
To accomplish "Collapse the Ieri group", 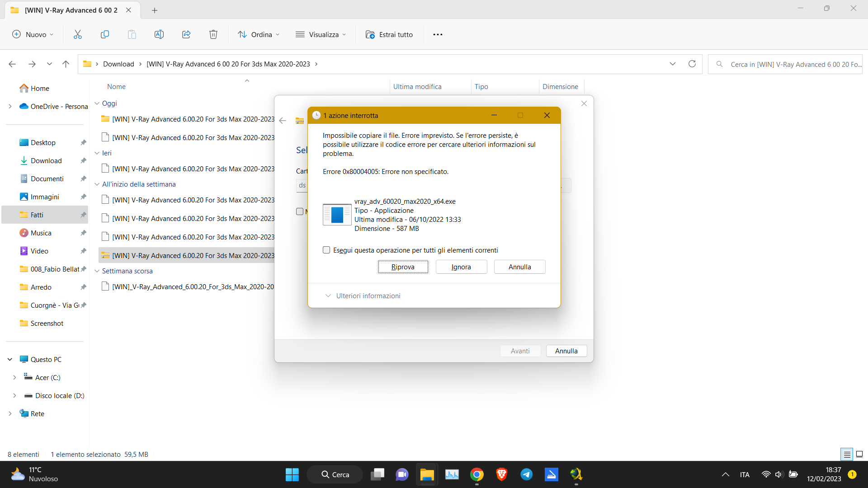I will pos(97,153).
